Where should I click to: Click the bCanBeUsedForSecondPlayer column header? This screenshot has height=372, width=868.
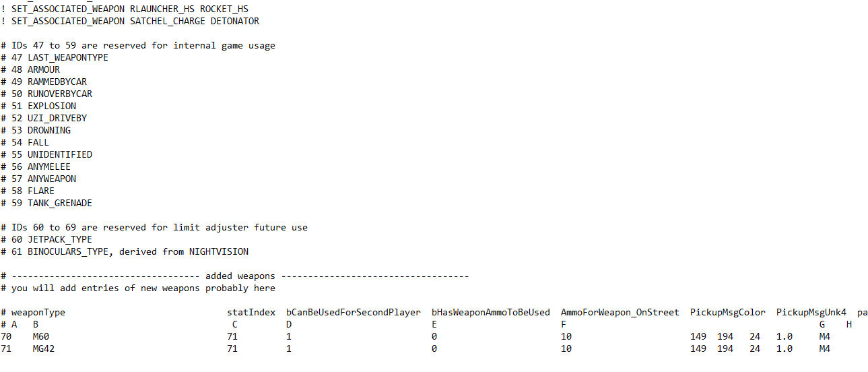tap(353, 313)
